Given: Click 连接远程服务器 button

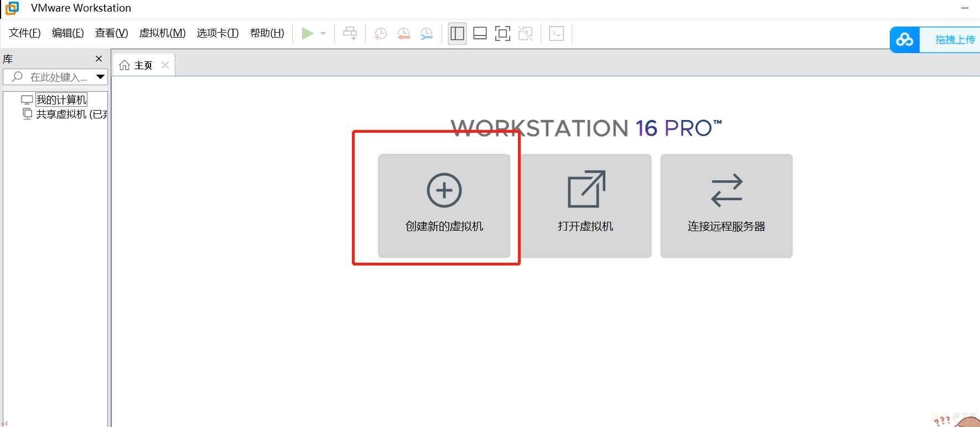Looking at the screenshot, I should point(727,206).
